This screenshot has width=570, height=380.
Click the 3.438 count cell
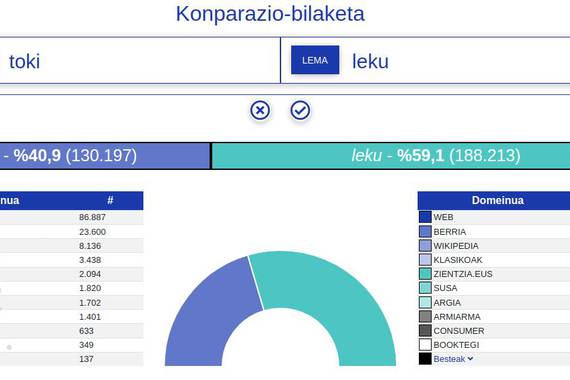coord(90,260)
